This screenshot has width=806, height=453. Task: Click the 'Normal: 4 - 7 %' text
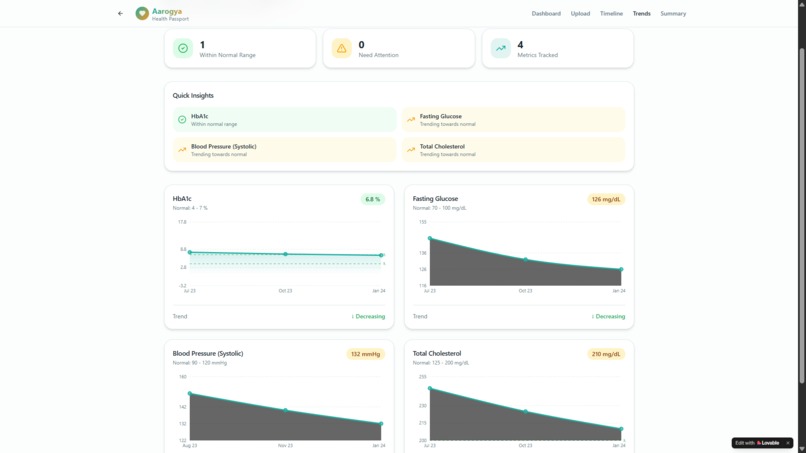point(190,208)
